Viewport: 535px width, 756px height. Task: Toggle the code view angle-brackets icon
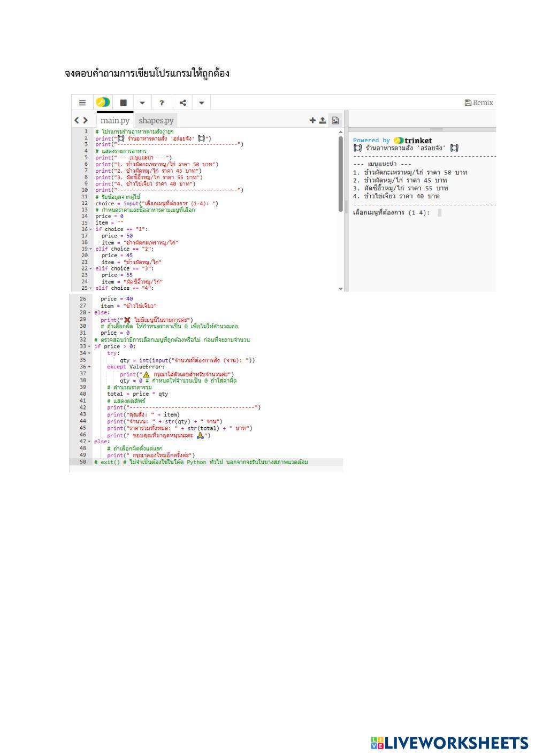[81, 121]
